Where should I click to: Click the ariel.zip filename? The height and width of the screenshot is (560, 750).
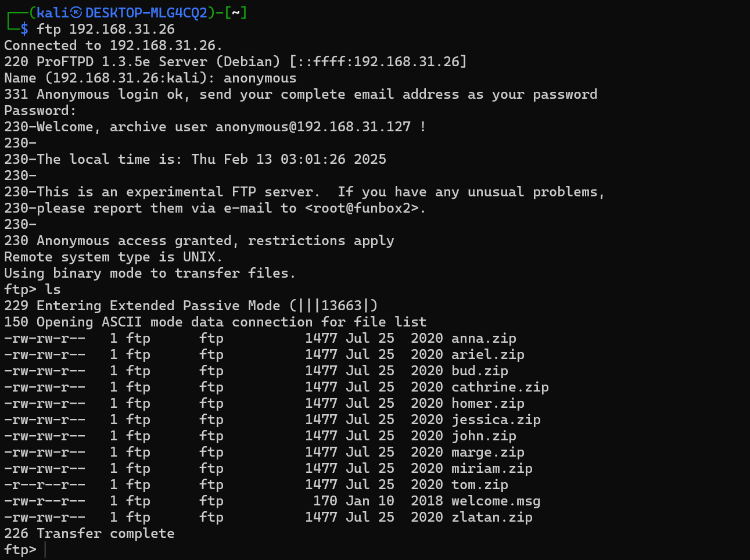click(487, 354)
